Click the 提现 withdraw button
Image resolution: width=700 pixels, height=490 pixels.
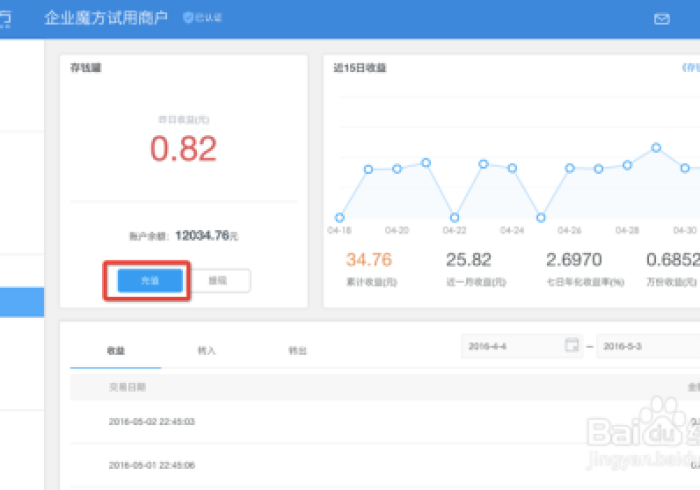pyautogui.click(x=221, y=281)
